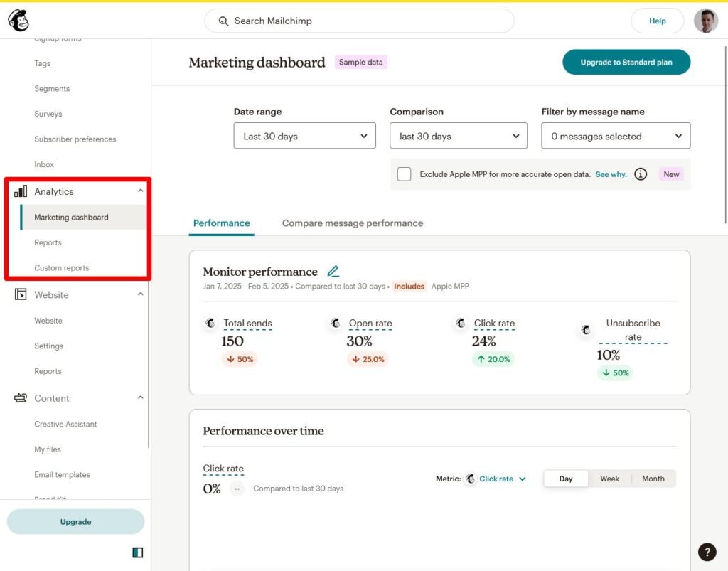728x571 pixels.
Task: Enable the Exclude Apple MPP checkbox
Action: tap(404, 174)
